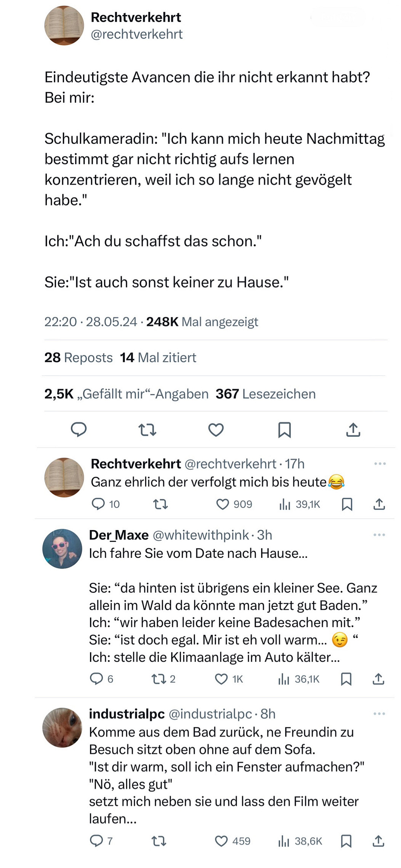Share the industrialpc reply
This screenshot has width=401, height=868.
pos(378,841)
